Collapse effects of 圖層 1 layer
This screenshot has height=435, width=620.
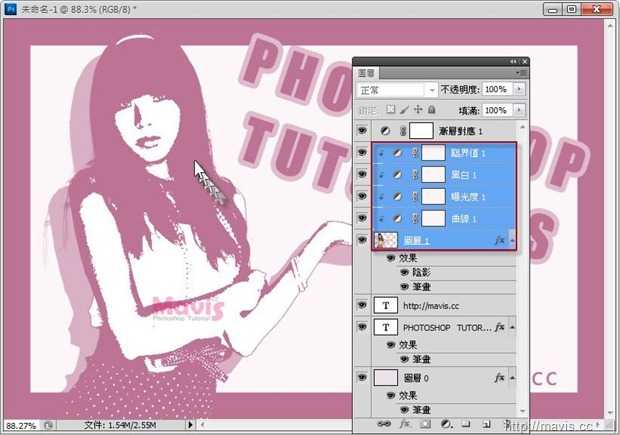512,240
